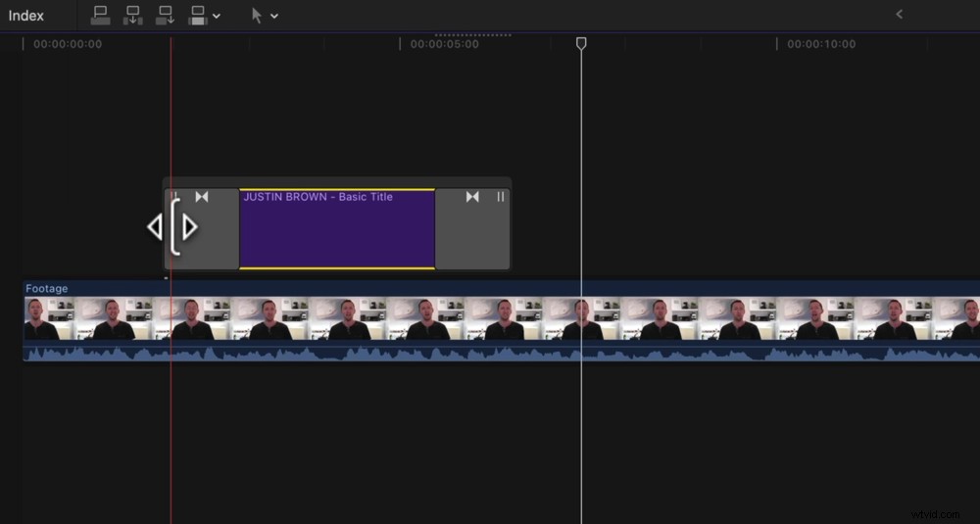Select the Footage clip filmstrip
This screenshot has width=980, height=524.
click(x=502, y=318)
